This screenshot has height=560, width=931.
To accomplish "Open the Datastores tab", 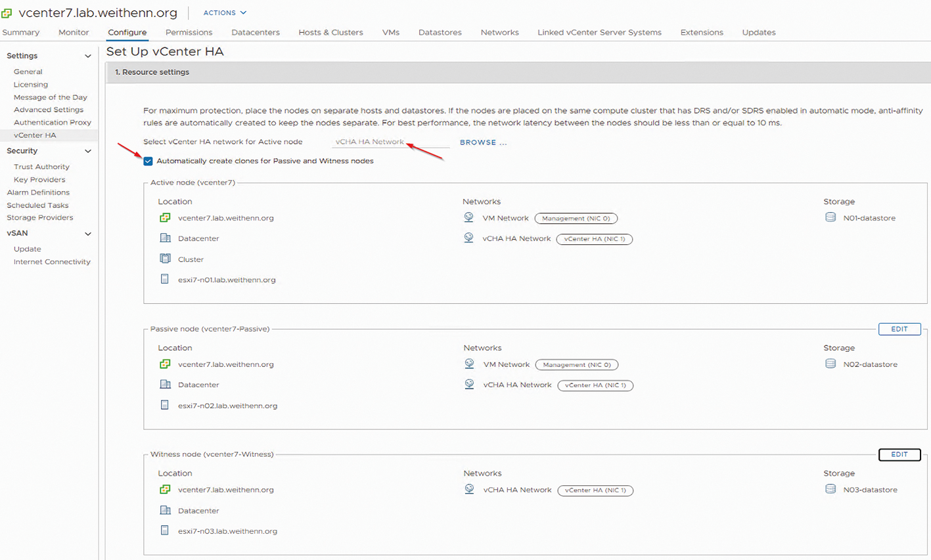I will click(x=440, y=32).
